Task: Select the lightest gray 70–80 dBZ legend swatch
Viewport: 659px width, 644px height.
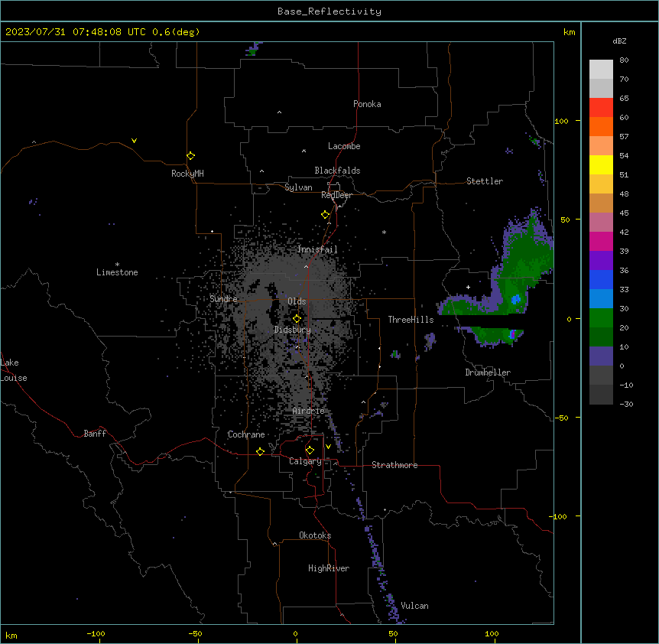Action: 601,70
